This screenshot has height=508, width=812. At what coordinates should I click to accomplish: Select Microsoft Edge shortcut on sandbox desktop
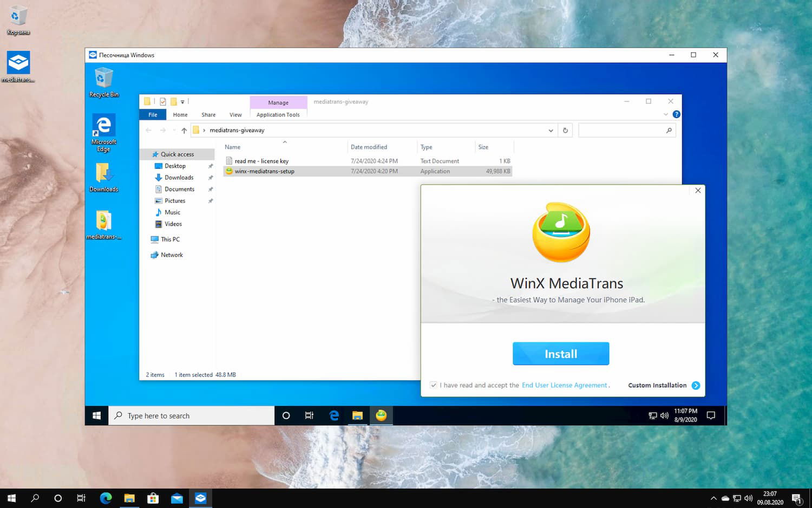[103, 133]
